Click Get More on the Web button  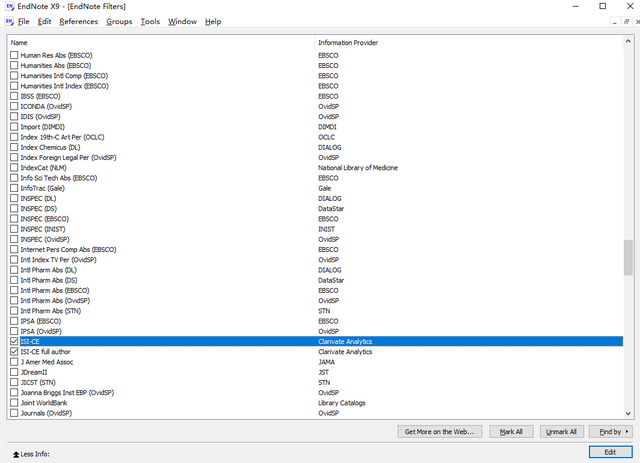coord(440,432)
